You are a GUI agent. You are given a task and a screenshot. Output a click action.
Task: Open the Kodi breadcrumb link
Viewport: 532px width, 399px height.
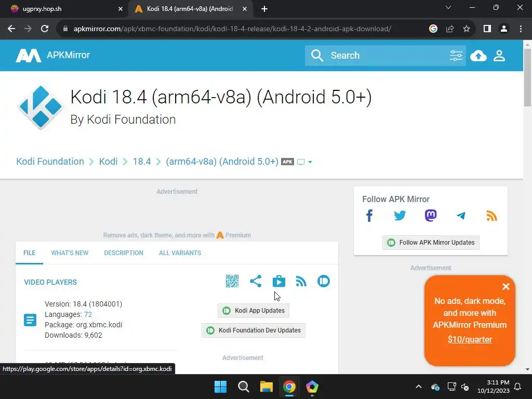click(x=108, y=162)
